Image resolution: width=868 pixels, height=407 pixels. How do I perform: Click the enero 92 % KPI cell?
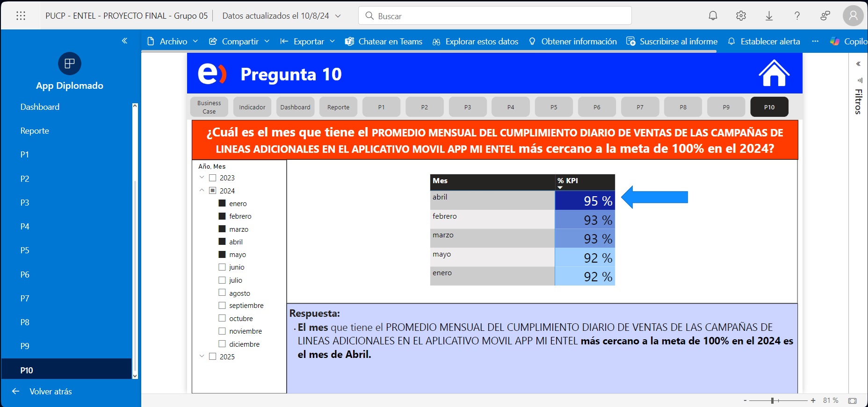585,276
